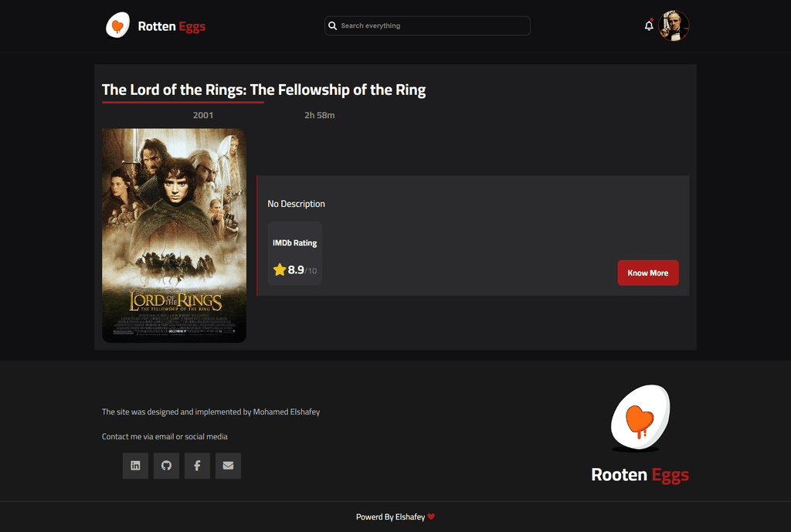Image resolution: width=791 pixels, height=532 pixels.
Task: Open the user profile avatar
Action: [x=674, y=25]
